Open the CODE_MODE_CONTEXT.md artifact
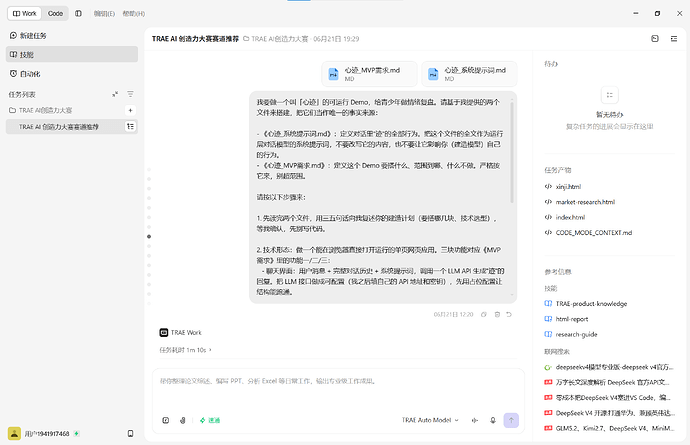690x445 pixels. 594,233
